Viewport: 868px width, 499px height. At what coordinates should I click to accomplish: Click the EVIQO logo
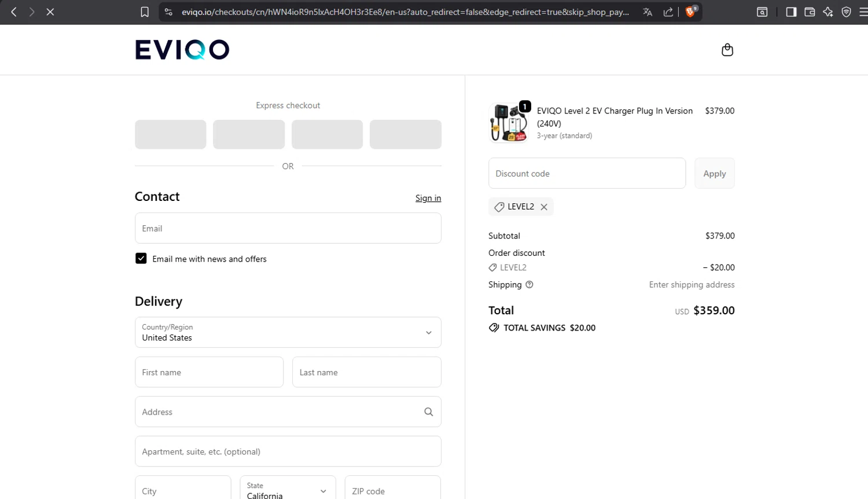[182, 50]
